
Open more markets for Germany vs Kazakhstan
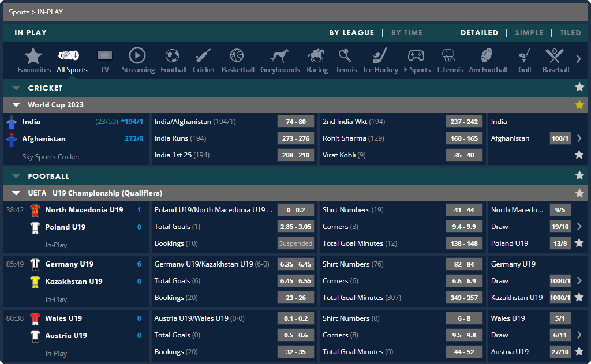(x=579, y=281)
